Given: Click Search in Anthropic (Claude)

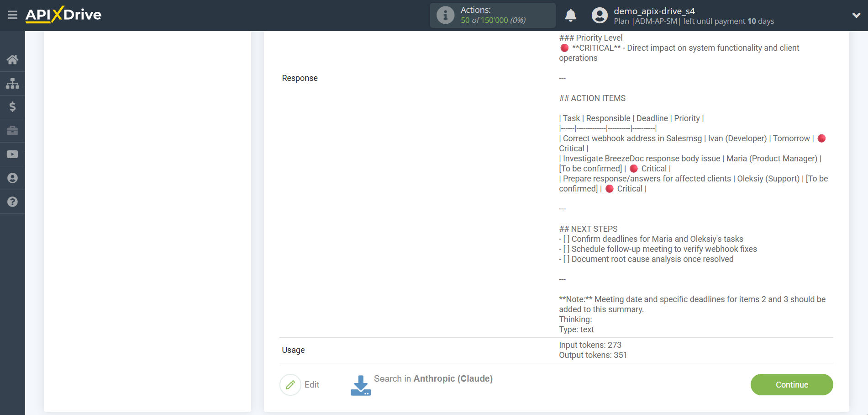Looking at the screenshot, I should [433, 378].
